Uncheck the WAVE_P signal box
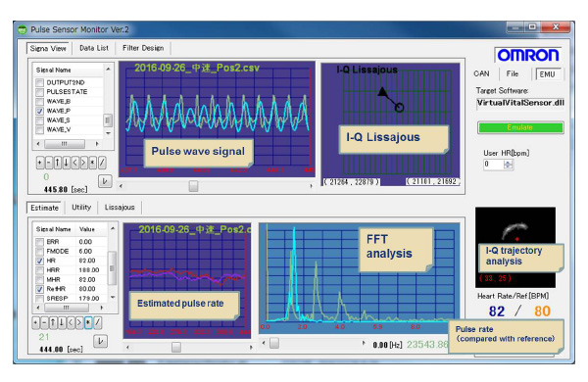This screenshot has width=588, height=382. 40,111
